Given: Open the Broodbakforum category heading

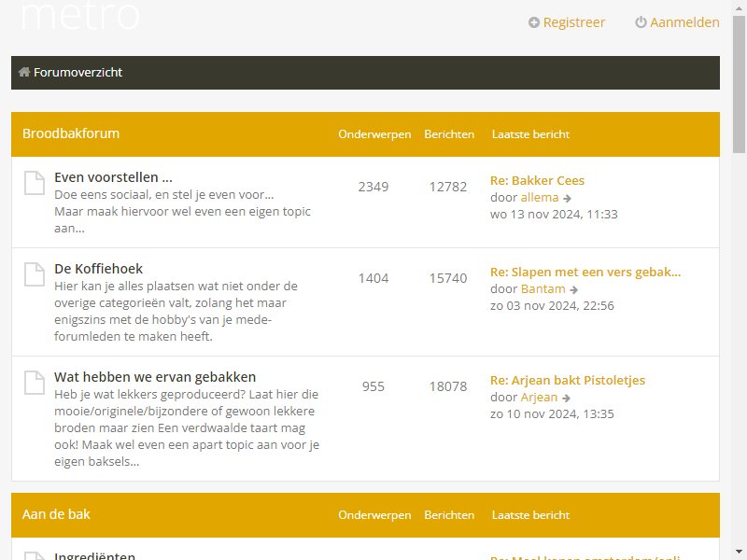Looking at the screenshot, I should point(71,133).
